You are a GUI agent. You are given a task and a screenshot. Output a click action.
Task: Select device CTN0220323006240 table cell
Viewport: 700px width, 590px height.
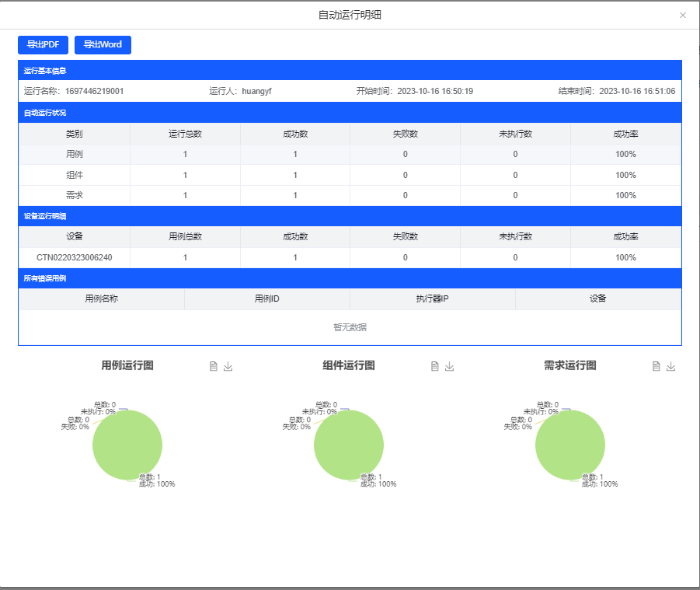coord(75,257)
